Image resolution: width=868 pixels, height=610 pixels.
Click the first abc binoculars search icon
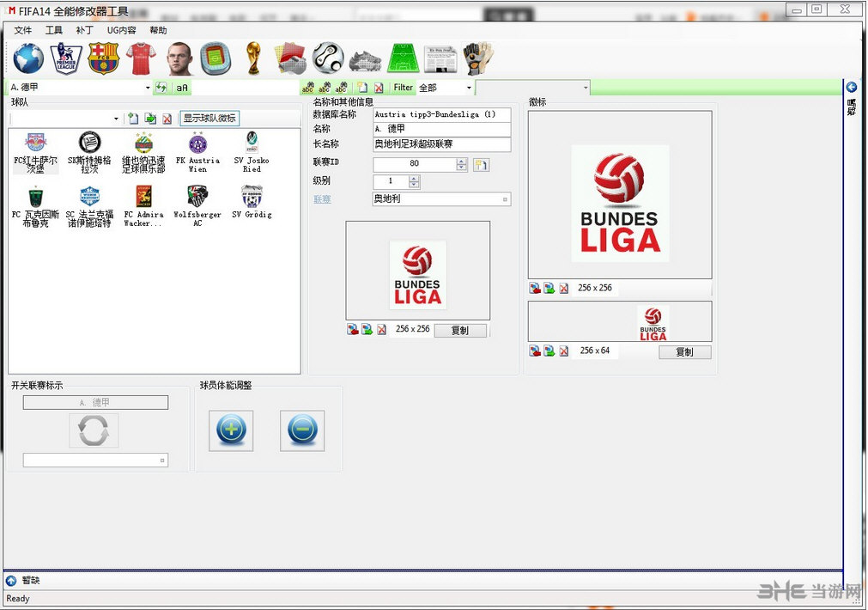[307, 88]
